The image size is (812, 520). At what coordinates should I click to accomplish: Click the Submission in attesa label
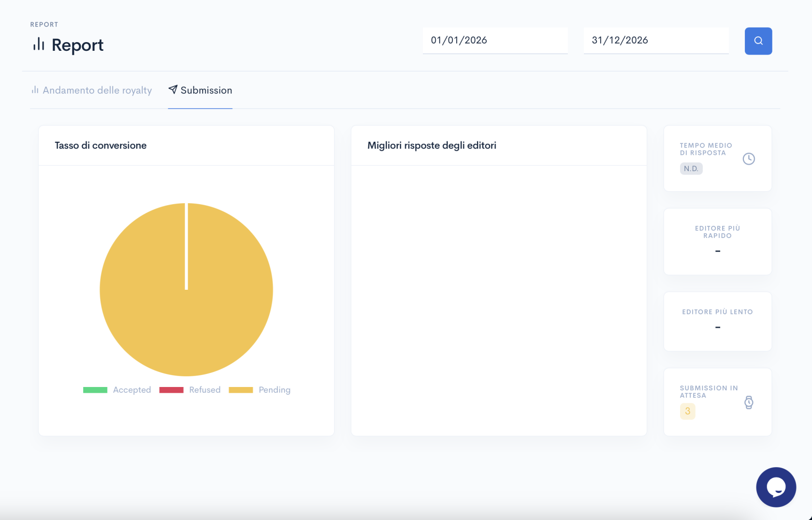[709, 392]
